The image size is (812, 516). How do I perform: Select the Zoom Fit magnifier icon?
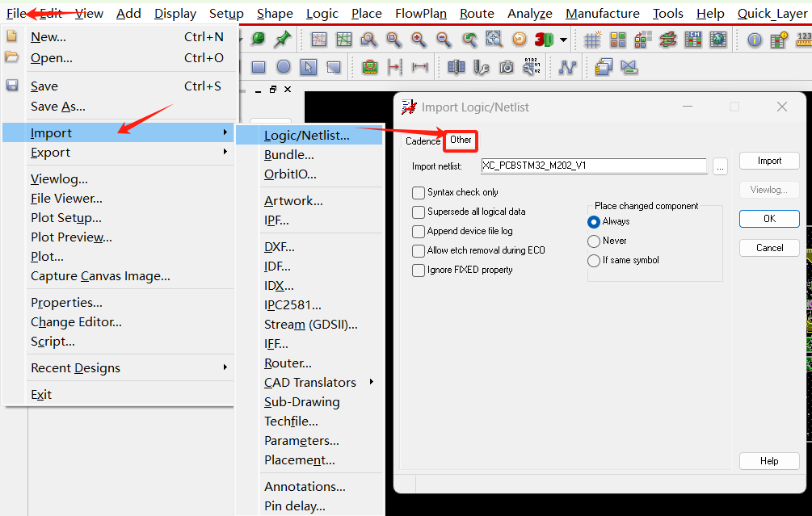pos(393,40)
